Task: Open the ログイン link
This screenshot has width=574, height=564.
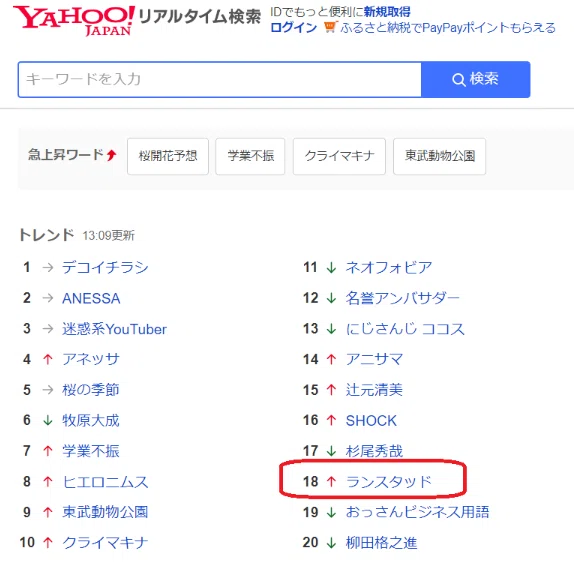Action: click(x=294, y=27)
